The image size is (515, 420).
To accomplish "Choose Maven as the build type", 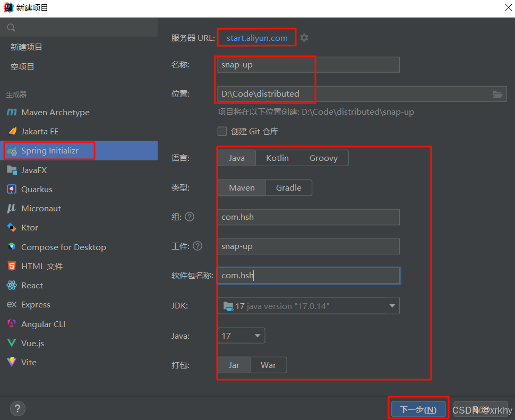I will 242,188.
